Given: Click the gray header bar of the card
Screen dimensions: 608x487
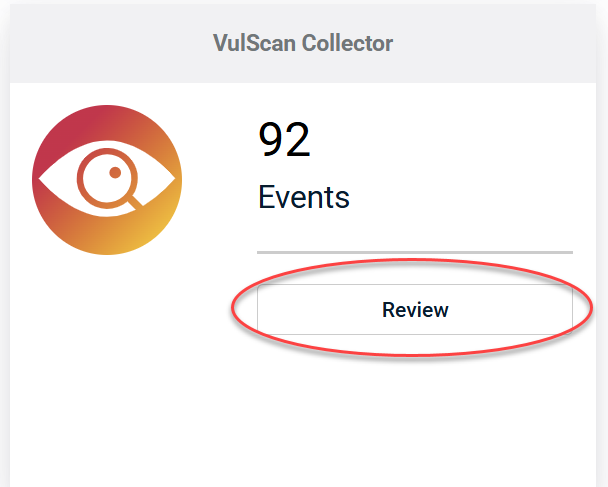Looking at the screenshot, I should coord(303,44).
